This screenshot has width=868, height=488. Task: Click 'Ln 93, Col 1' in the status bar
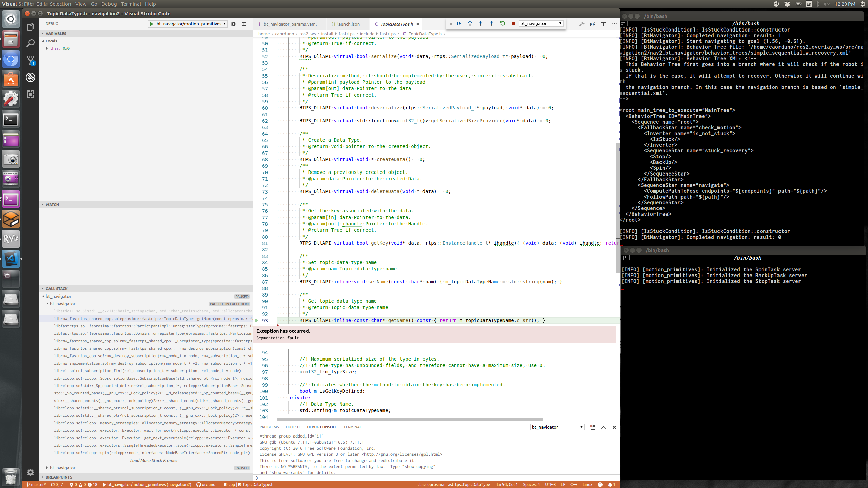tap(507, 484)
